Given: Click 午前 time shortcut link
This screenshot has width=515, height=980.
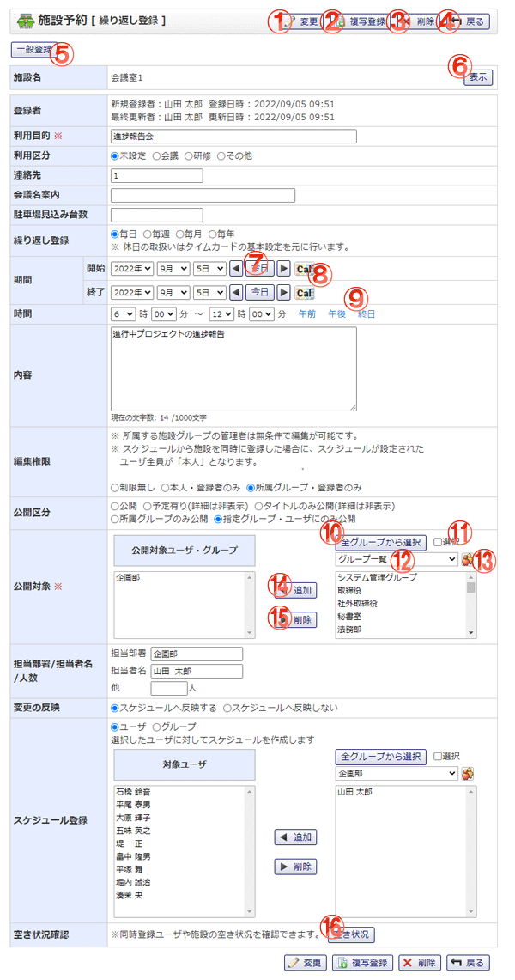Looking at the screenshot, I should coord(306,314).
